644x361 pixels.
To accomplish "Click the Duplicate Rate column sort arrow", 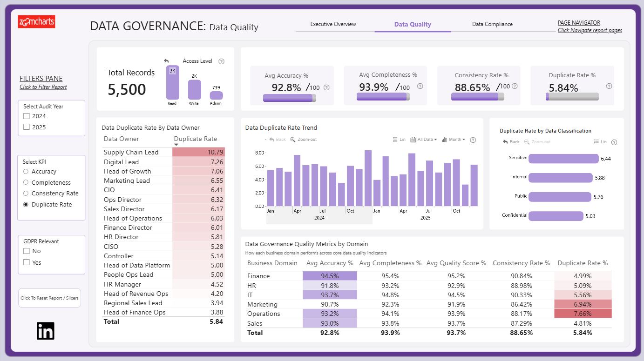I will coord(176,145).
